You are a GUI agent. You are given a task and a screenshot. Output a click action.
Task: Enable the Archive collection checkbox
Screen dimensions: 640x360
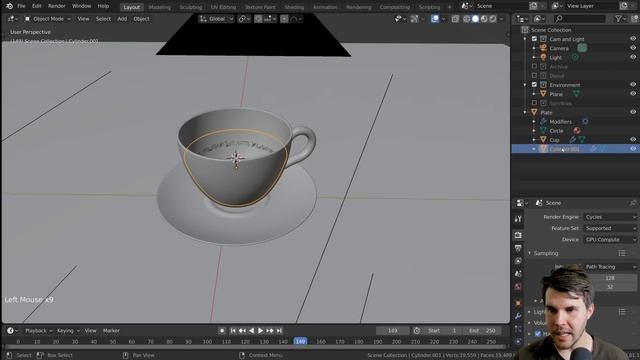click(x=534, y=67)
